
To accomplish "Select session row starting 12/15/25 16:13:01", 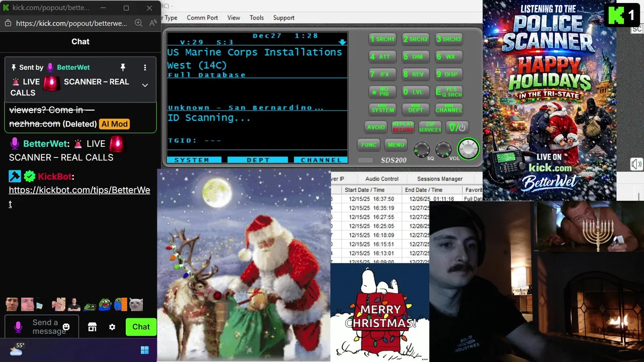I will pos(380,253).
